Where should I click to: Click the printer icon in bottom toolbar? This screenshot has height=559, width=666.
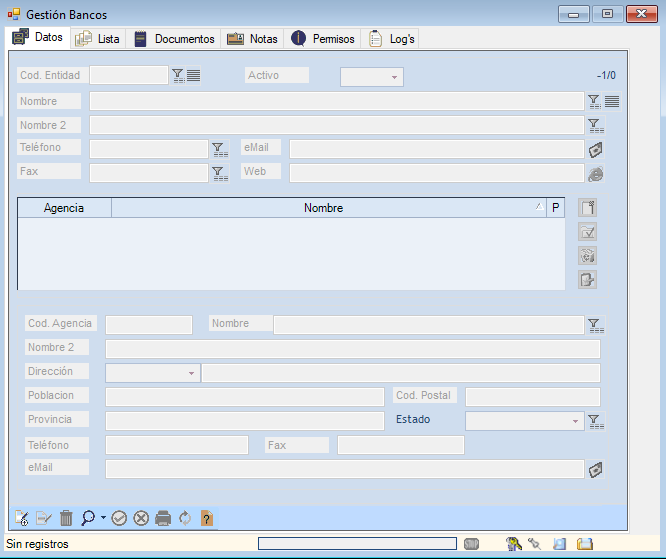[163, 518]
